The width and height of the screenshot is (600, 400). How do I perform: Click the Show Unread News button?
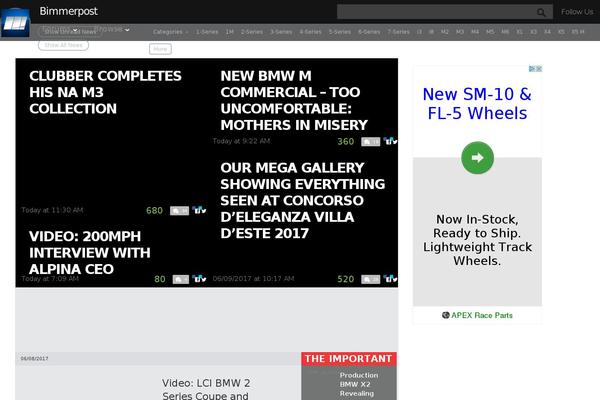(70, 32)
